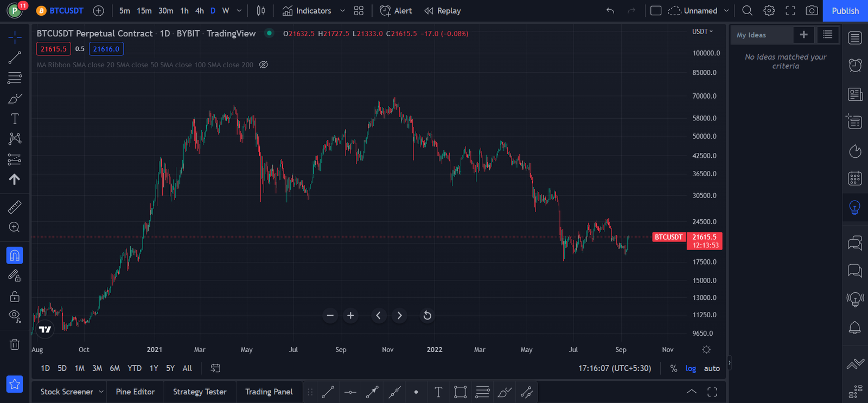The height and width of the screenshot is (403, 868).
Task: Expand the Unnamed layout dropdown
Action: coord(726,11)
